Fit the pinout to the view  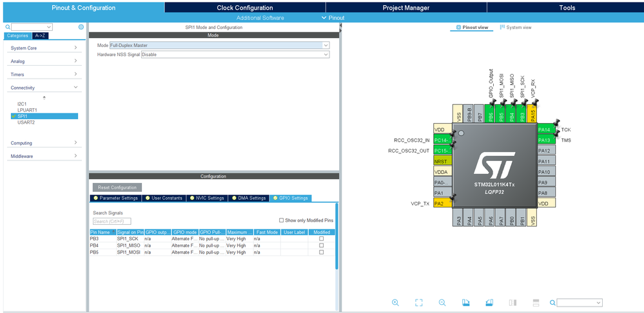point(418,303)
